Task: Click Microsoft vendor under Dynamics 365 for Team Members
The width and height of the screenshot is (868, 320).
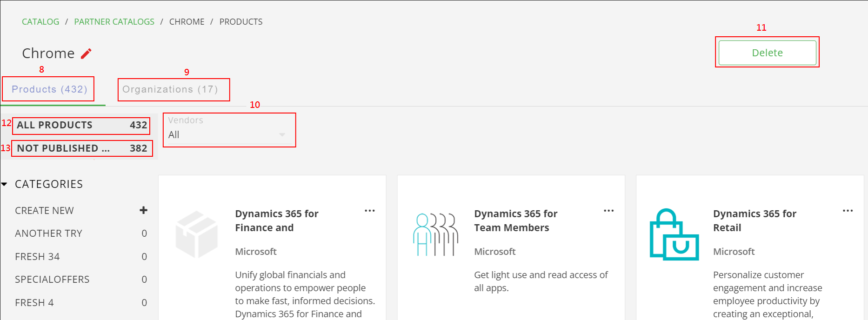Action: coord(495,252)
